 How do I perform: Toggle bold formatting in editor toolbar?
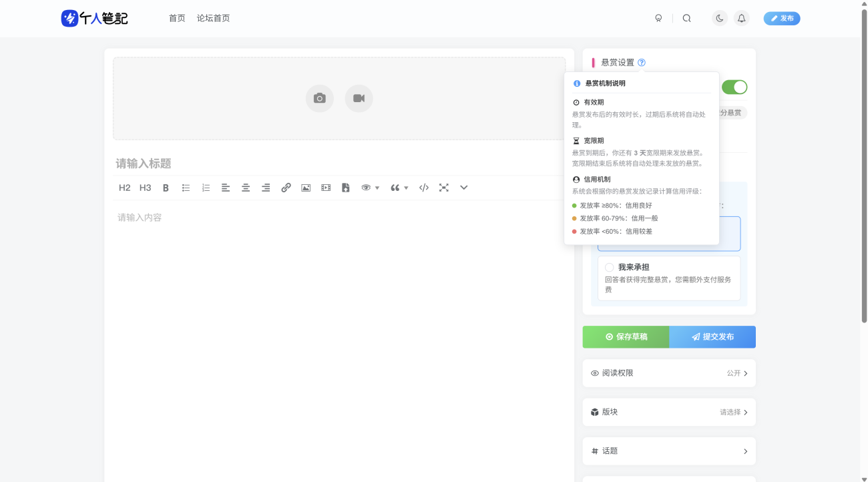tap(166, 188)
